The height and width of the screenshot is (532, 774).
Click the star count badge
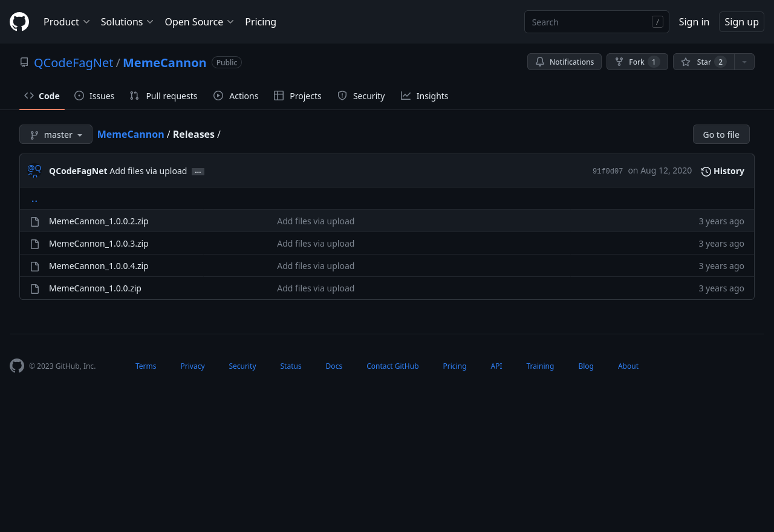(720, 62)
